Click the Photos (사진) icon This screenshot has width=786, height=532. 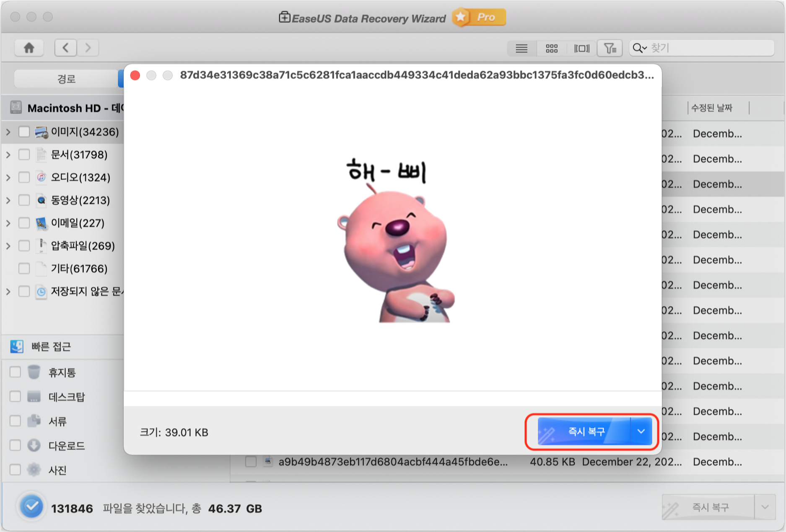click(x=34, y=470)
